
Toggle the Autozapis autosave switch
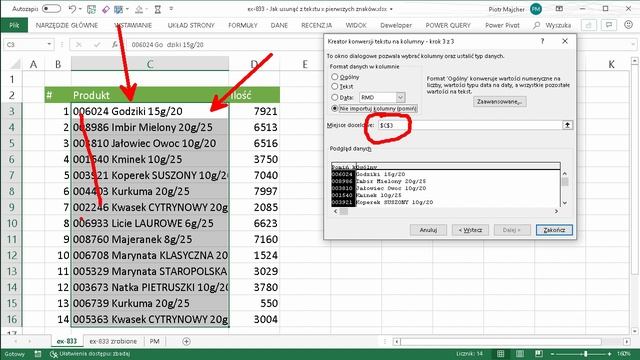pyautogui.click(x=51, y=9)
